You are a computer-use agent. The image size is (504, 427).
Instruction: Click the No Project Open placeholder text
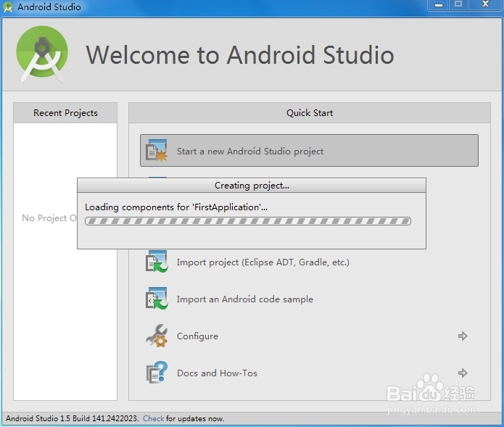coord(49,218)
